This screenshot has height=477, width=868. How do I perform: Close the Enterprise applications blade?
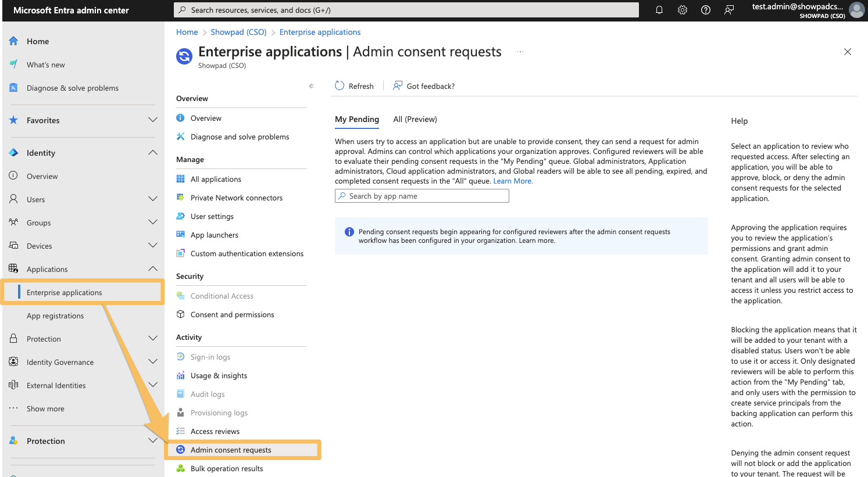(848, 52)
